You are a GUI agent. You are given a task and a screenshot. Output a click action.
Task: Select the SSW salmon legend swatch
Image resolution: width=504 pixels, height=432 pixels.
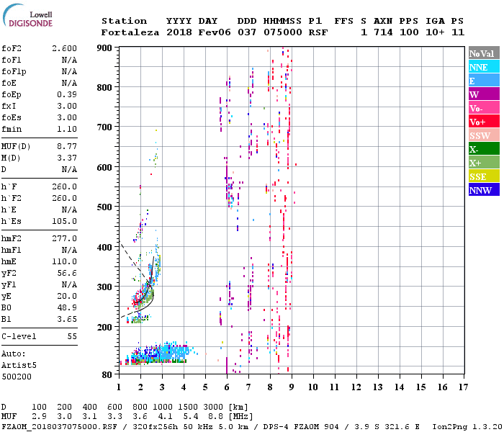[484, 135]
